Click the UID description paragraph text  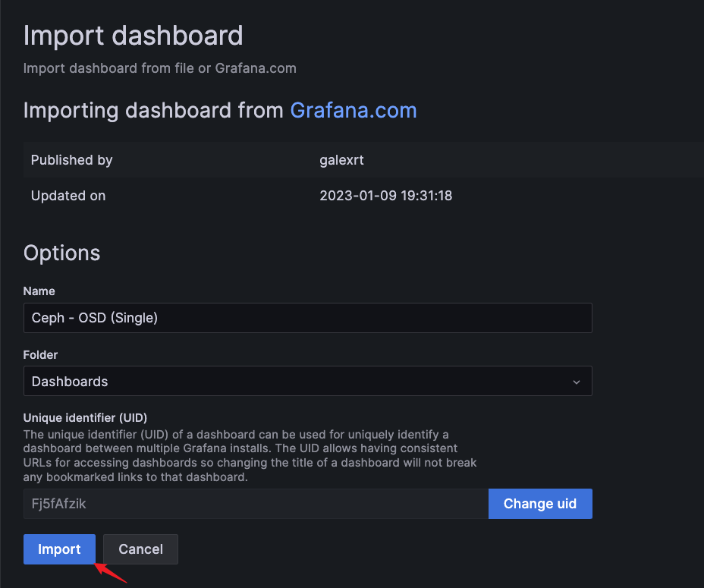(x=250, y=455)
